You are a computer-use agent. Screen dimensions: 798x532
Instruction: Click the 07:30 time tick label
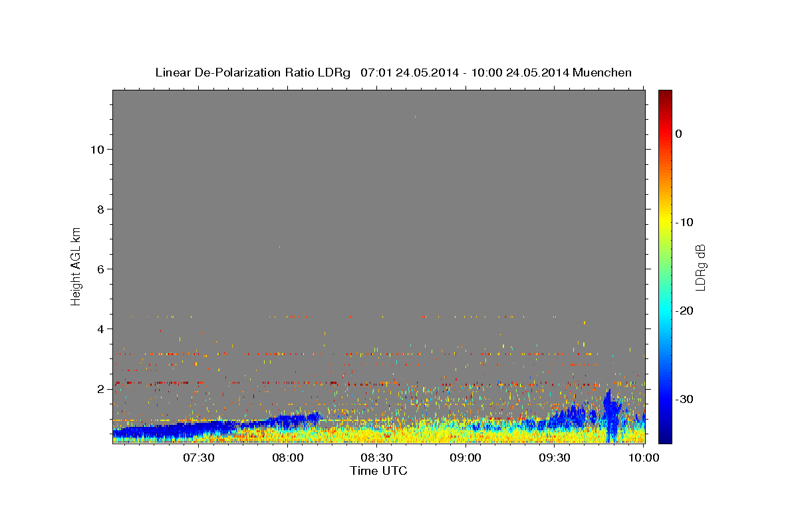[199, 458]
